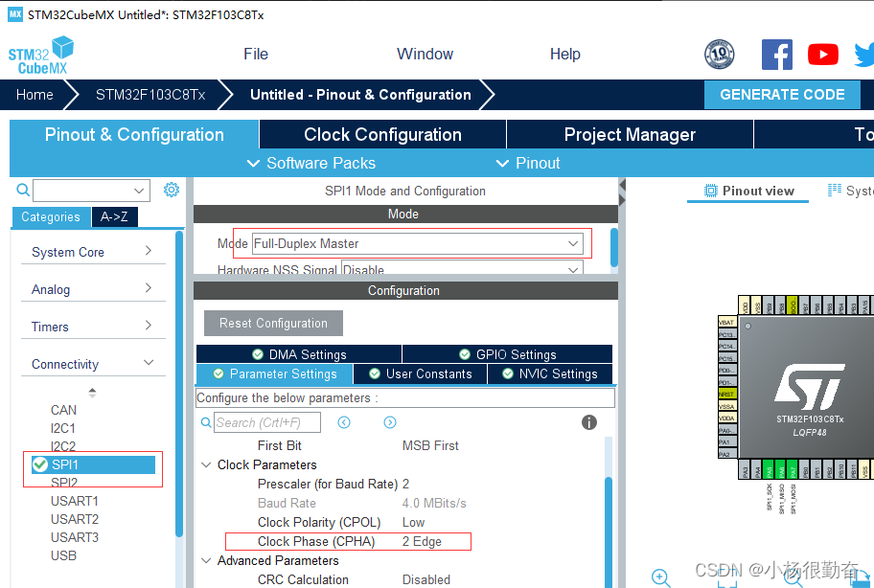Zoom in on the pinout view

point(661,578)
